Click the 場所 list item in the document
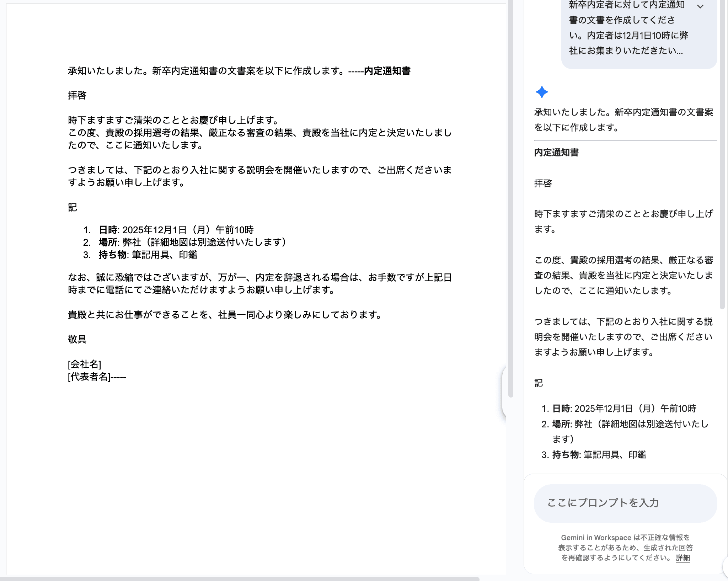The height and width of the screenshot is (581, 728). pyautogui.click(x=192, y=242)
